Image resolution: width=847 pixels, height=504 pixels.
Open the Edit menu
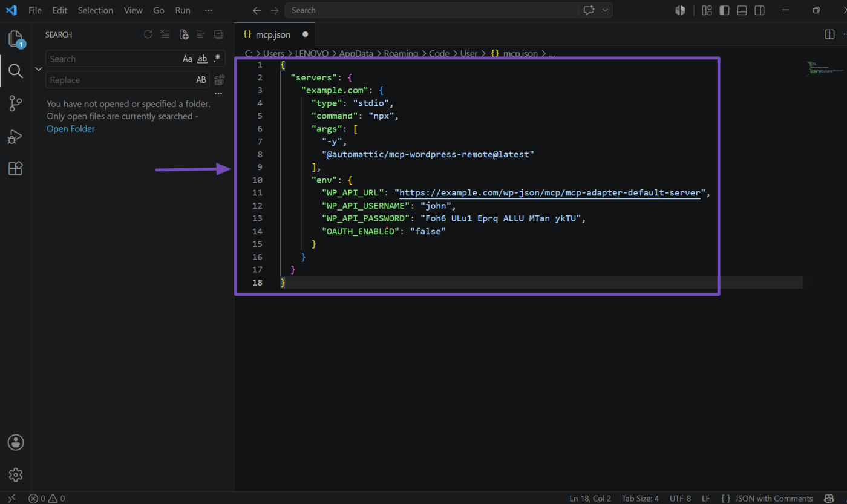click(60, 10)
